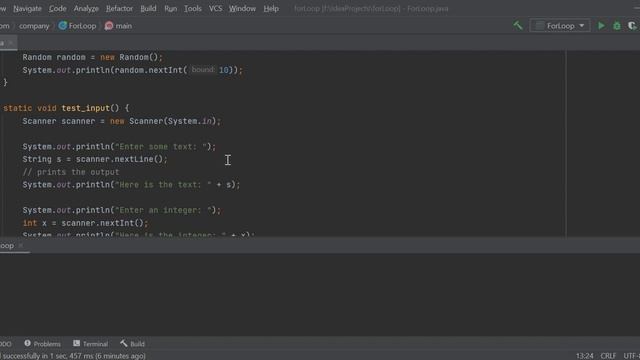Open the Code menu
Screen dimensions: 640x360
coord(58,9)
